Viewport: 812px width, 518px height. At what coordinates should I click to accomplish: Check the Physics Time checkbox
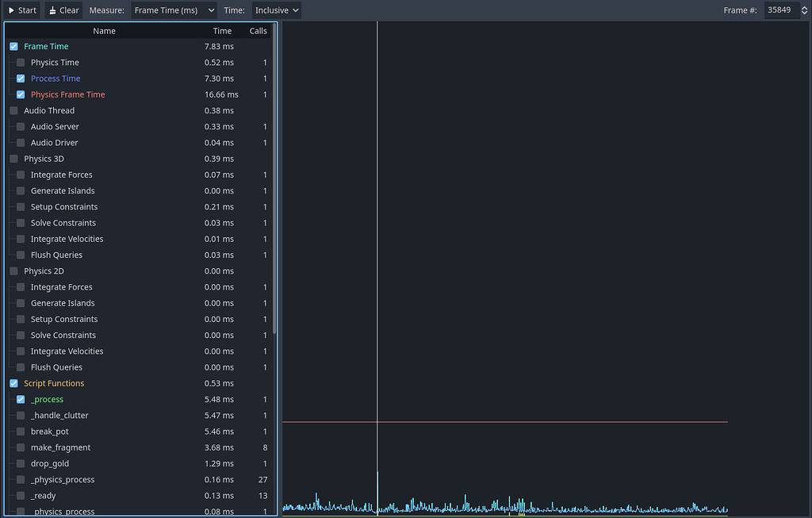point(21,63)
